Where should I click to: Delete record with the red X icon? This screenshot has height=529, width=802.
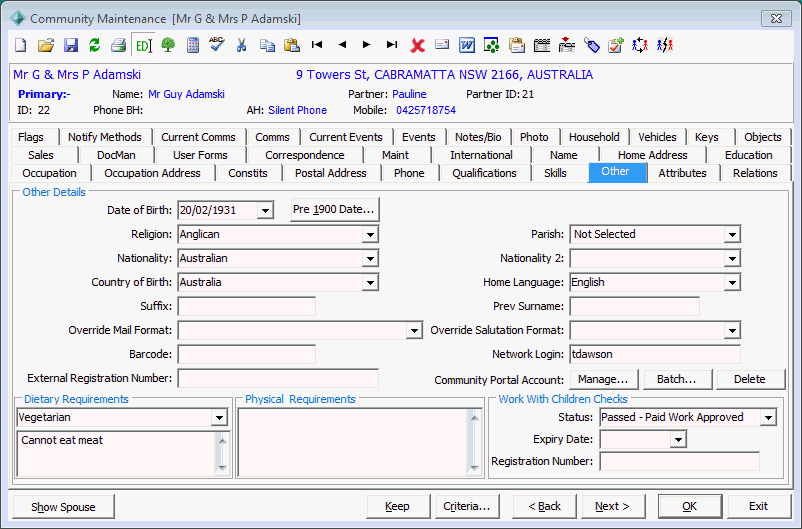tap(417, 46)
